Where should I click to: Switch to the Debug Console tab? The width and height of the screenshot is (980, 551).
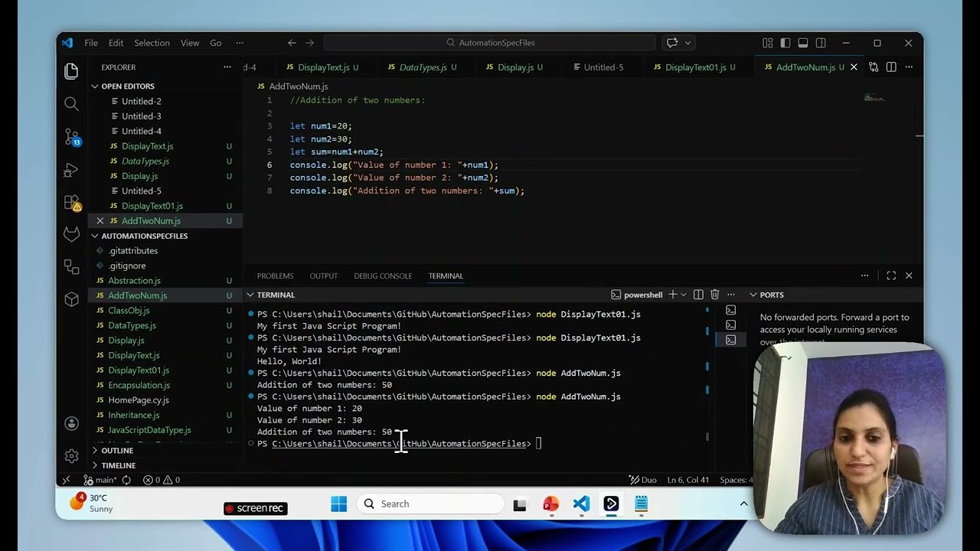pos(383,275)
